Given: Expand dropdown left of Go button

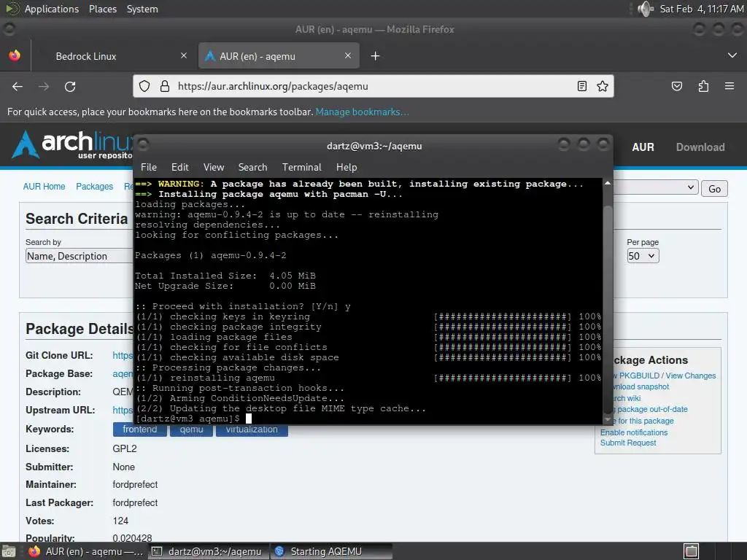Looking at the screenshot, I should 656,187.
